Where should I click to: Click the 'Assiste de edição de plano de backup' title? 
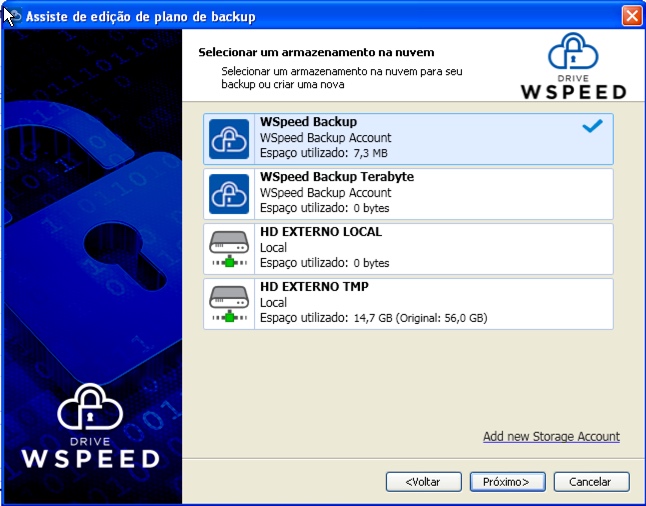(140, 16)
